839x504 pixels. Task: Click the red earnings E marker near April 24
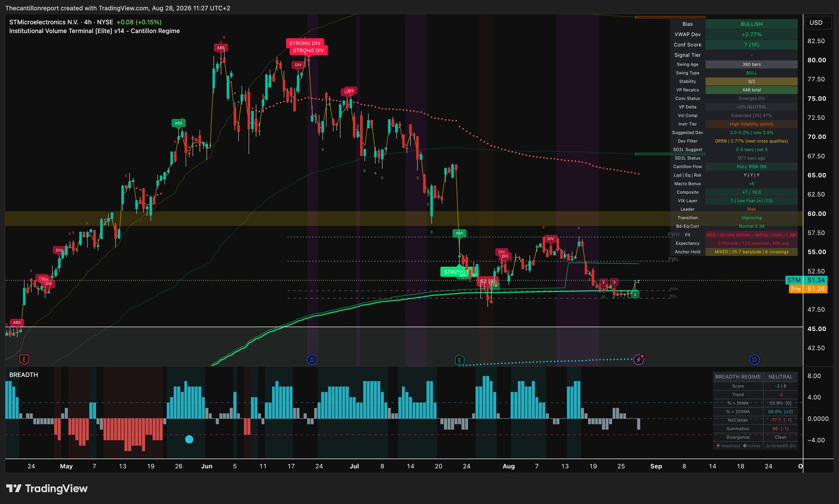coord(24,359)
